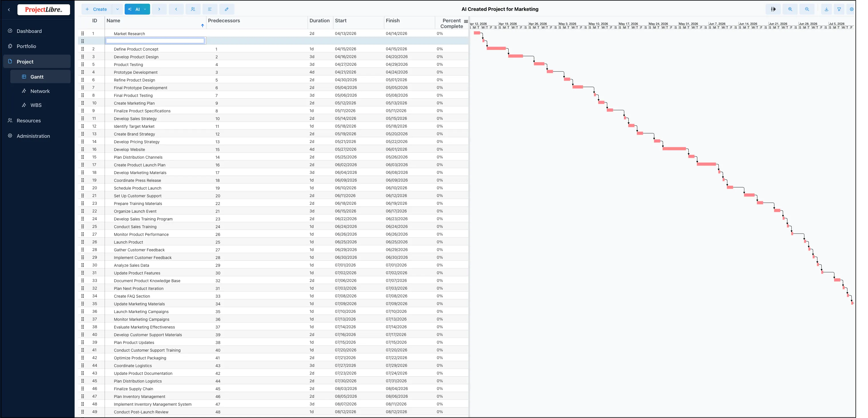Zoom in the Gantt chart timeline
The height and width of the screenshot is (418, 868).
click(x=790, y=9)
